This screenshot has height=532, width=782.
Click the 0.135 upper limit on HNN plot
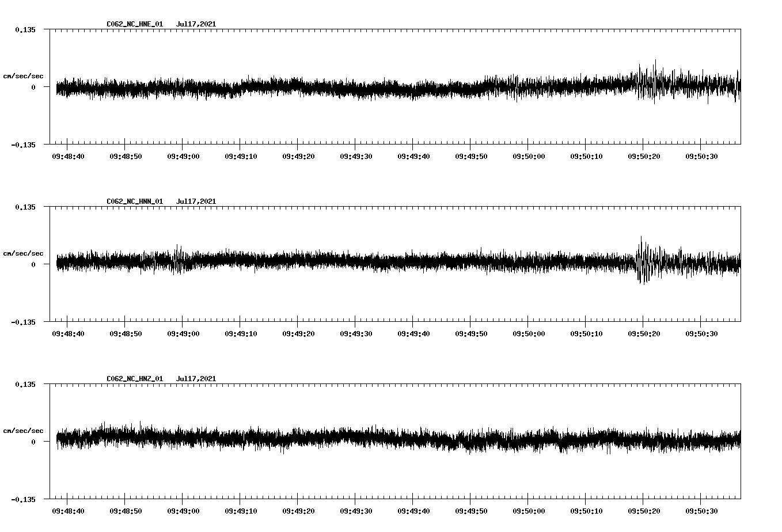click(25, 207)
